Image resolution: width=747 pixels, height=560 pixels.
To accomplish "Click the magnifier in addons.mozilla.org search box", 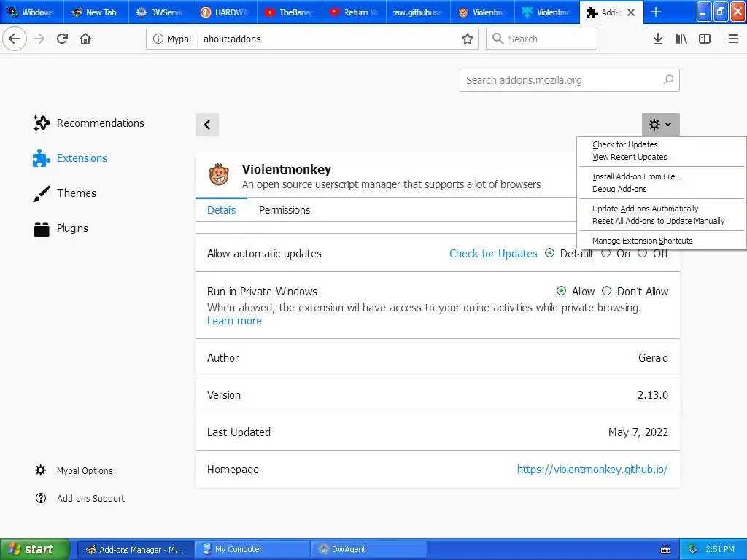I will (668, 80).
